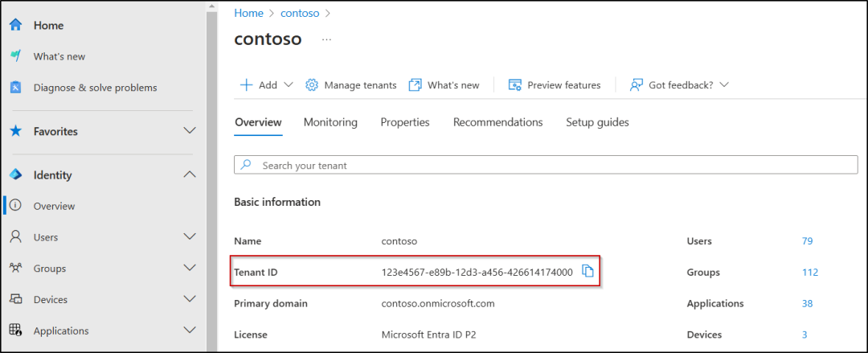The image size is (868, 353).
Task: Click the Got feedback person icon
Action: point(636,84)
